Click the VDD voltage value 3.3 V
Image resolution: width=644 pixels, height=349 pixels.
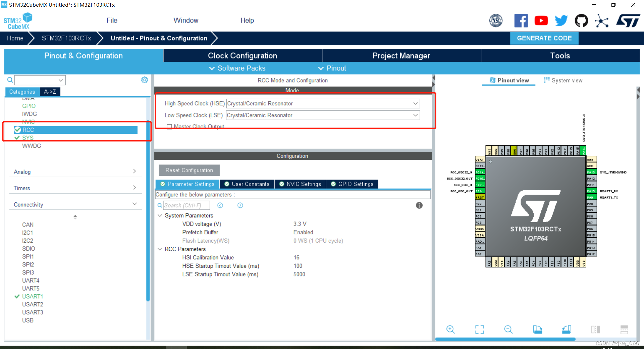click(x=300, y=224)
